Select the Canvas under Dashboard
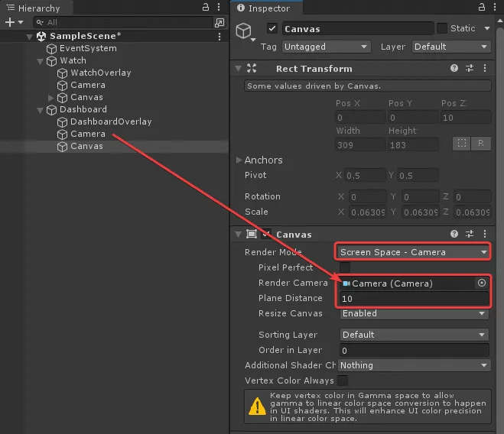Image resolution: width=504 pixels, height=434 pixels. (86, 147)
